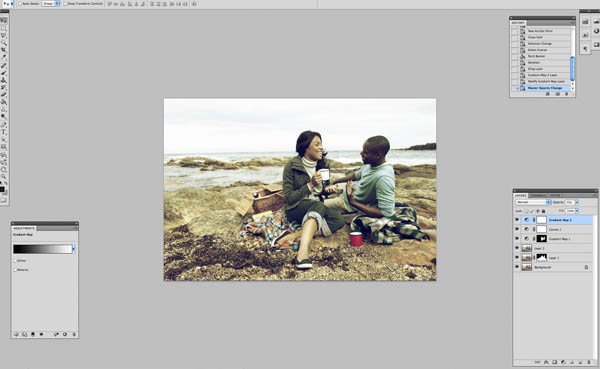Viewport: 600px width, 369px height.
Task: Click the foreground color swatch
Action: [x=2, y=189]
